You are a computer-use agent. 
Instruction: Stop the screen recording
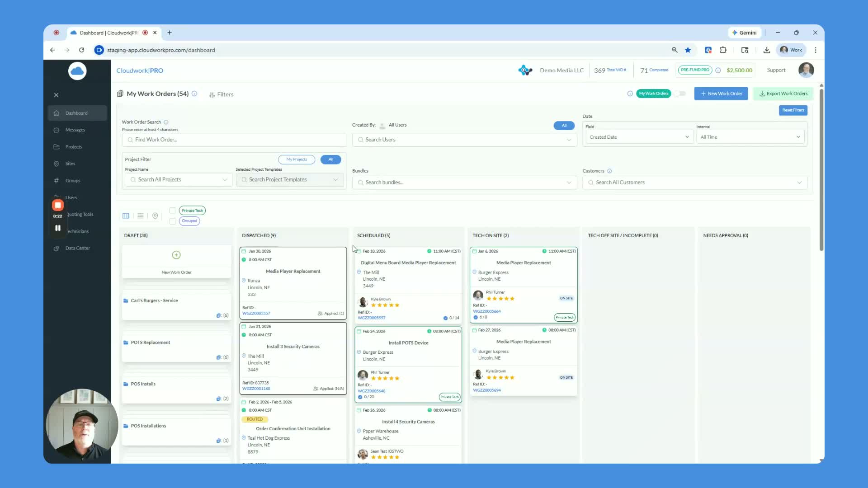(x=57, y=205)
